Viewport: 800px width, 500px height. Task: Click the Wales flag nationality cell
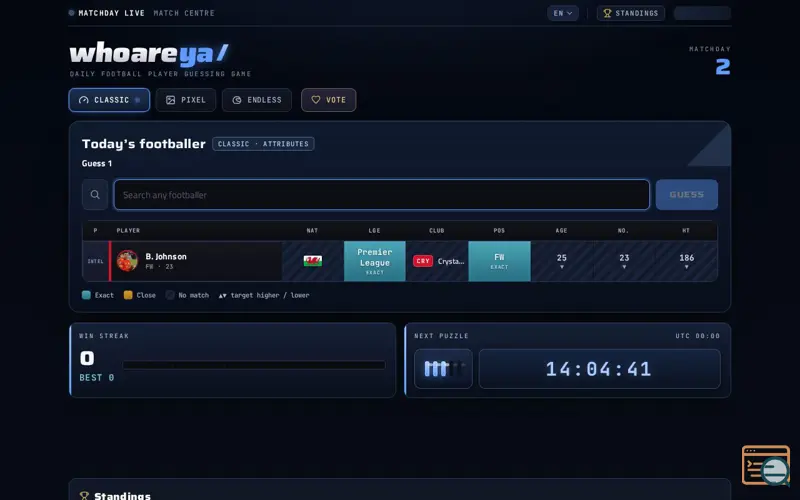point(312,261)
